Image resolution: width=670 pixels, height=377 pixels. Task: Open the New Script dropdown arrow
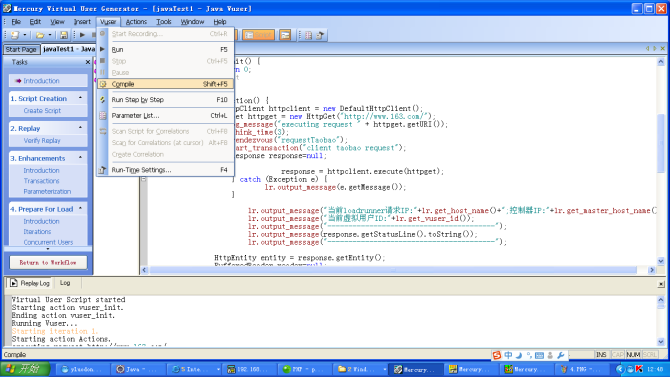pos(25,35)
